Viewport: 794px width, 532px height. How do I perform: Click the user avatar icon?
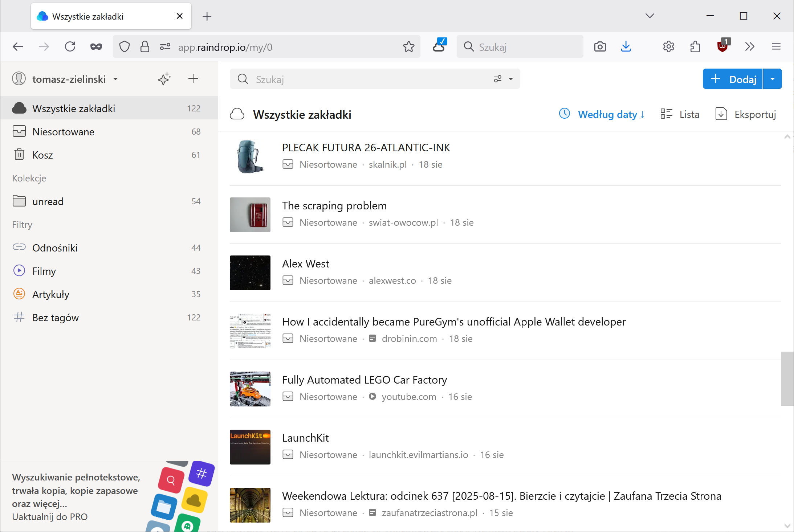click(19, 78)
